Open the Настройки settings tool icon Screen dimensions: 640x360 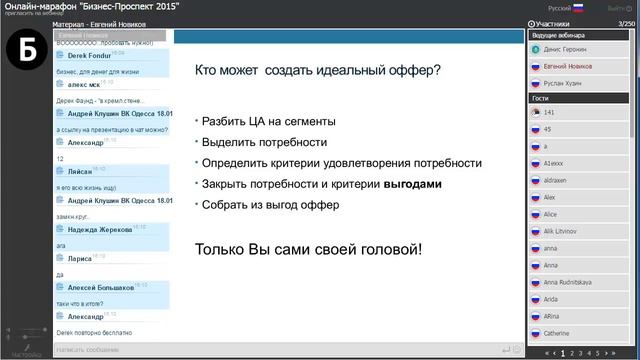click(27, 348)
